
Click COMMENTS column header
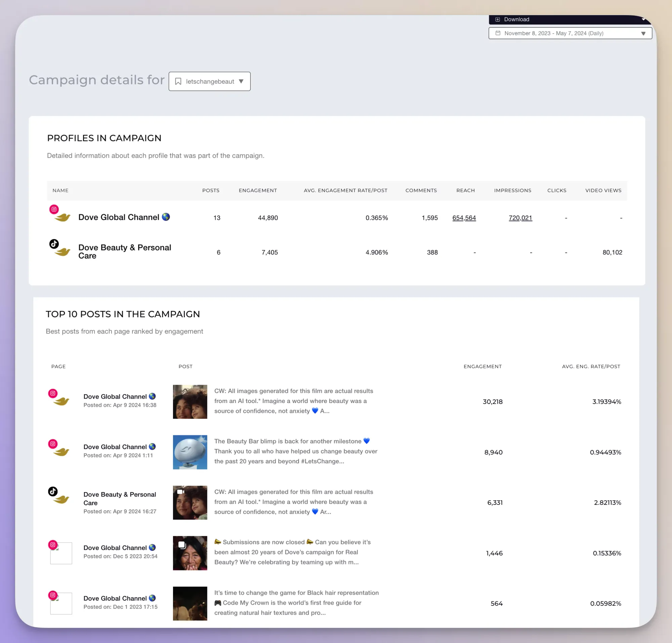pyautogui.click(x=421, y=190)
